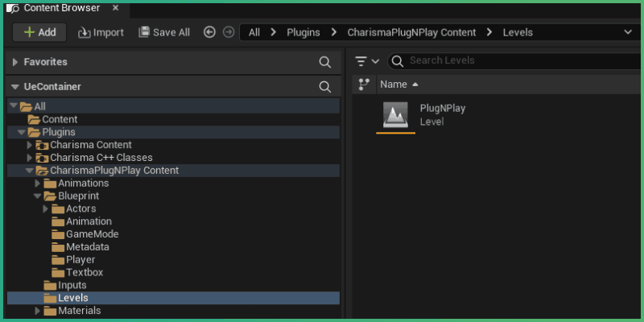Viewport: 644px width, 322px height.
Task: Select the Levels folder in tree
Action: 173,298
